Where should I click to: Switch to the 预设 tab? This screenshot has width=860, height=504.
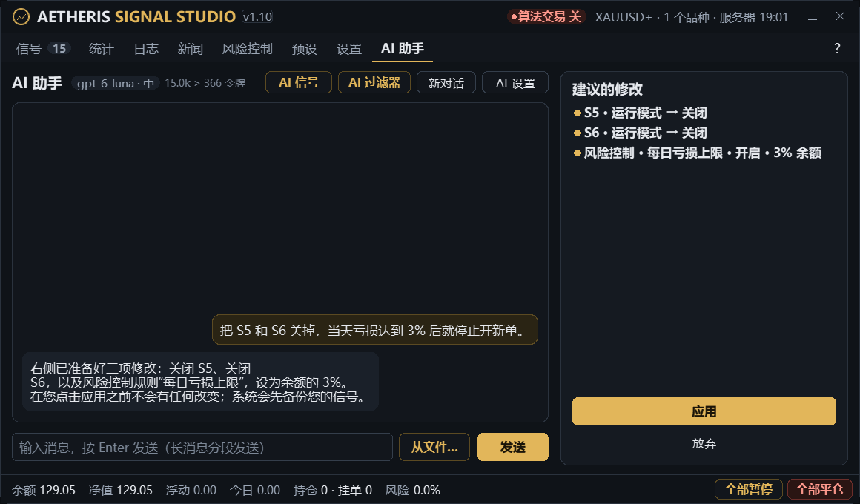pos(305,49)
